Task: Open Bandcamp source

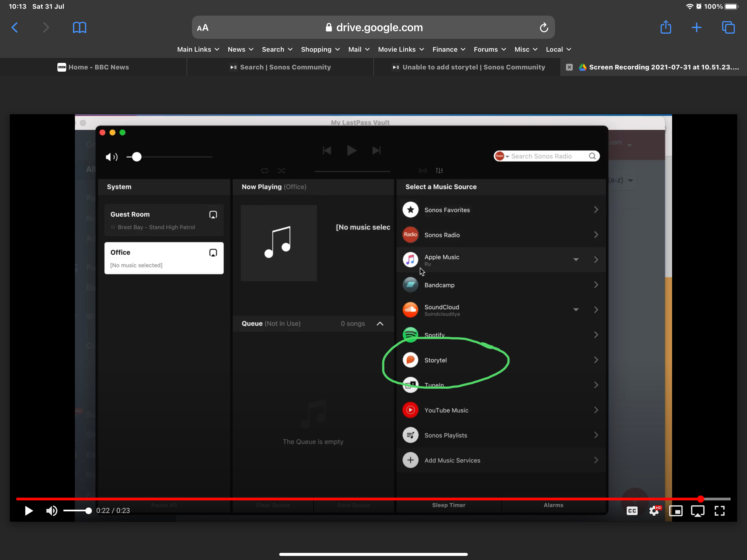Action: tap(501, 285)
